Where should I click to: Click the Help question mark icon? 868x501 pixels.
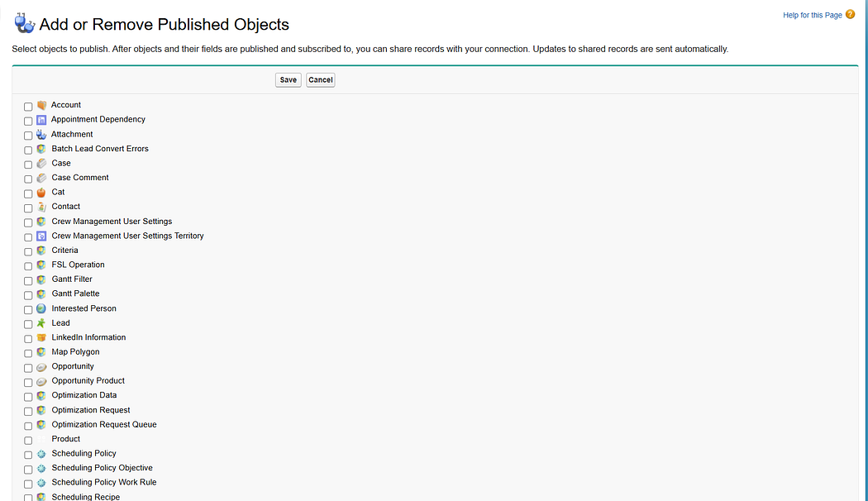[851, 15]
